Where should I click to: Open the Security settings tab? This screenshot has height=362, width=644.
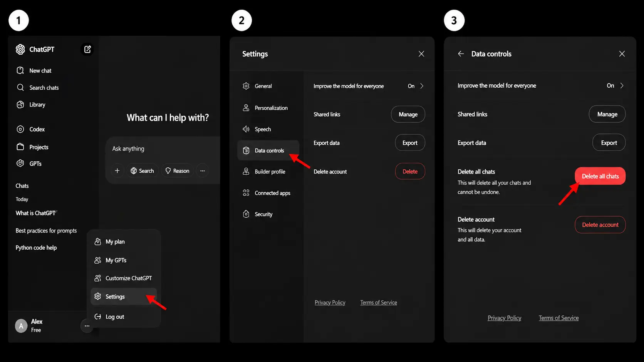(x=268, y=214)
